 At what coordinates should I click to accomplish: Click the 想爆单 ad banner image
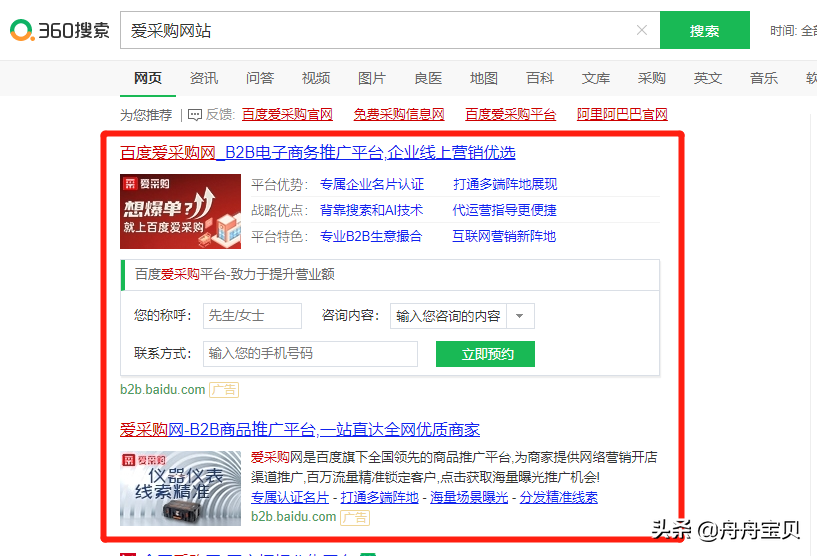(x=180, y=212)
